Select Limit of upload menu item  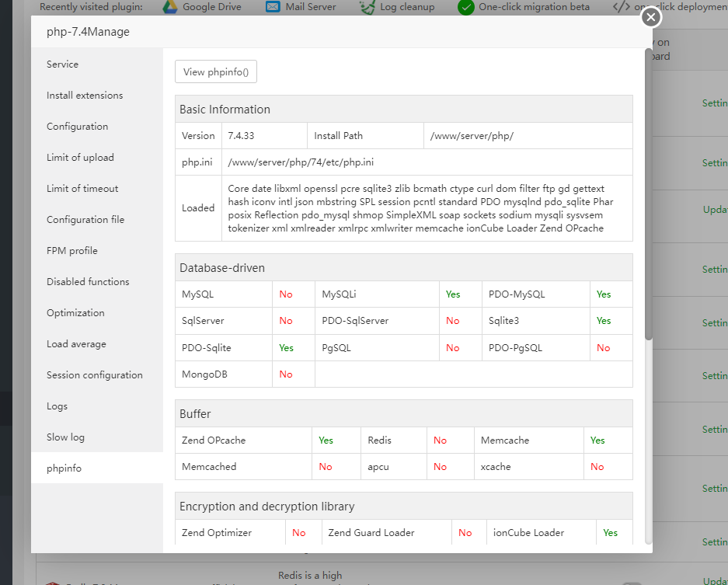[x=80, y=158]
